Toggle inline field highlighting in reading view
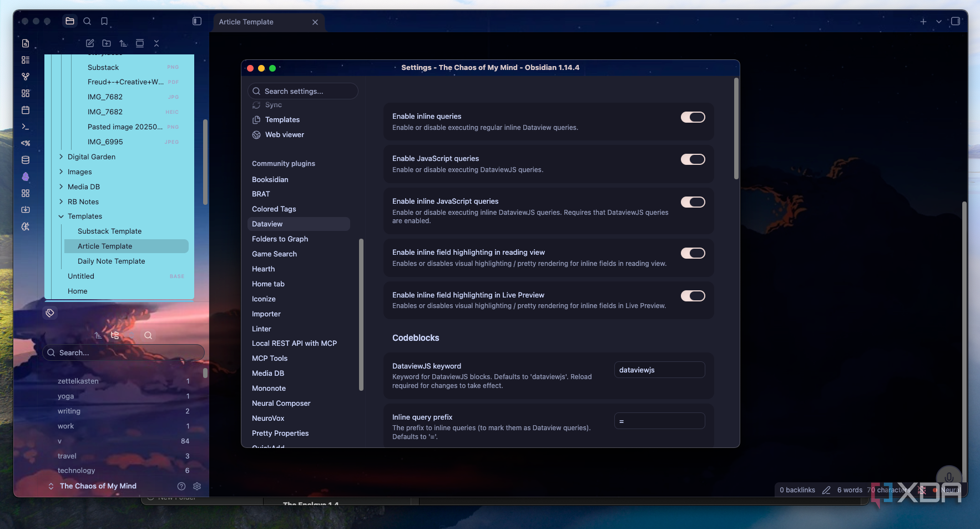This screenshot has width=980, height=529. [693, 253]
